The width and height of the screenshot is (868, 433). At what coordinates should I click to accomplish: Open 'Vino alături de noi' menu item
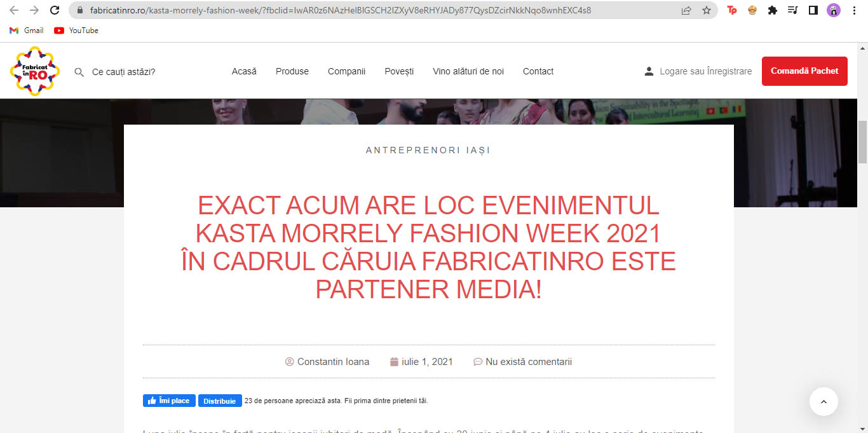tap(468, 71)
